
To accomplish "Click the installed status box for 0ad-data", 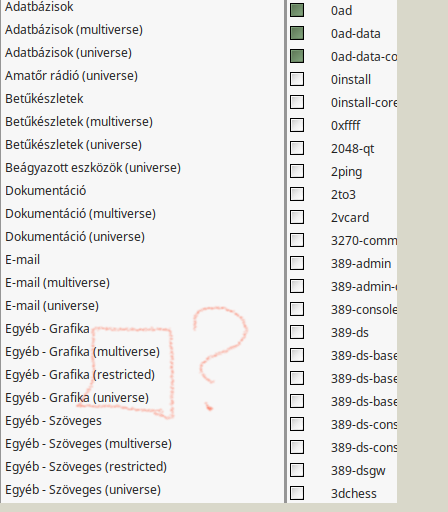I will 297,33.
